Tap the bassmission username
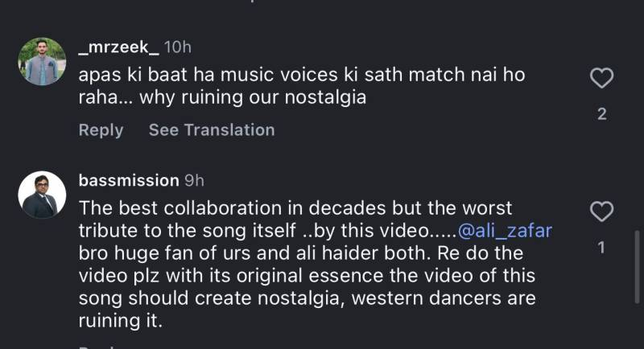Image resolution: width=644 pixels, height=349 pixels. pyautogui.click(x=128, y=180)
